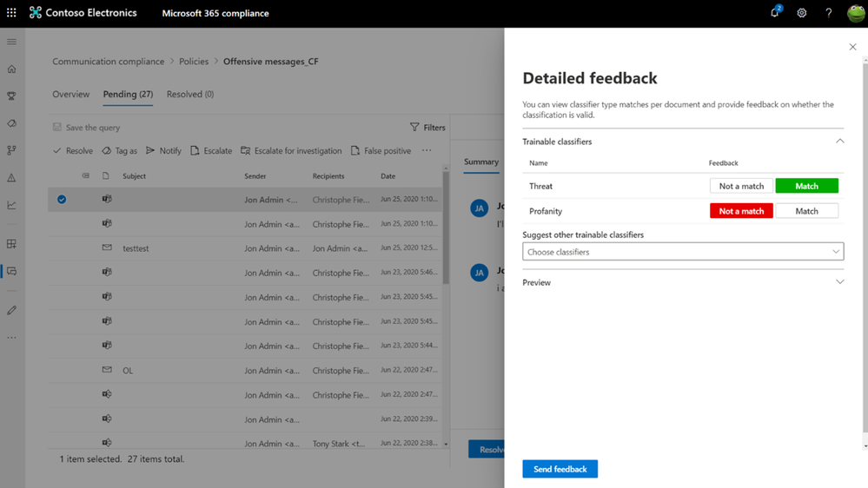The width and height of the screenshot is (868, 488).
Task: Click Notify in toolbar
Action: pyautogui.click(x=164, y=150)
